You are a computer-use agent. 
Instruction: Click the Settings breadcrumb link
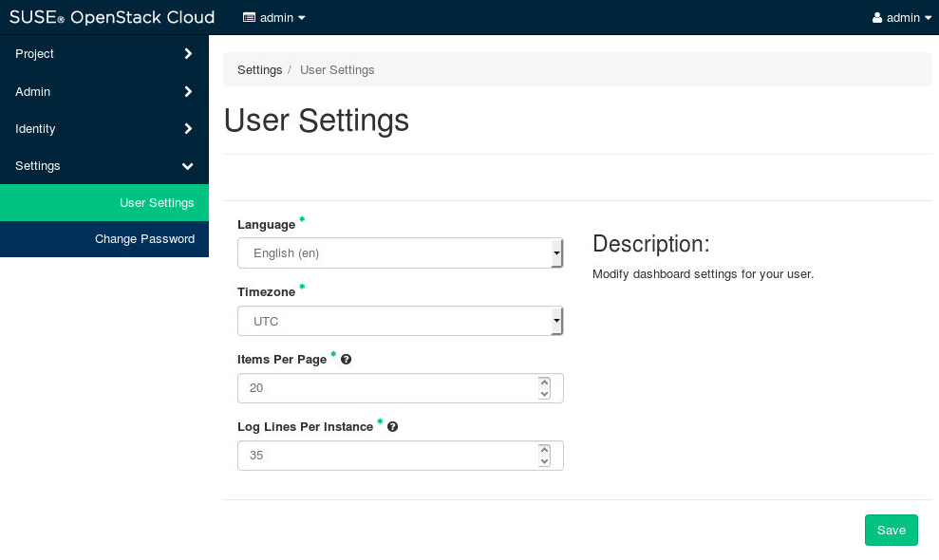click(259, 70)
